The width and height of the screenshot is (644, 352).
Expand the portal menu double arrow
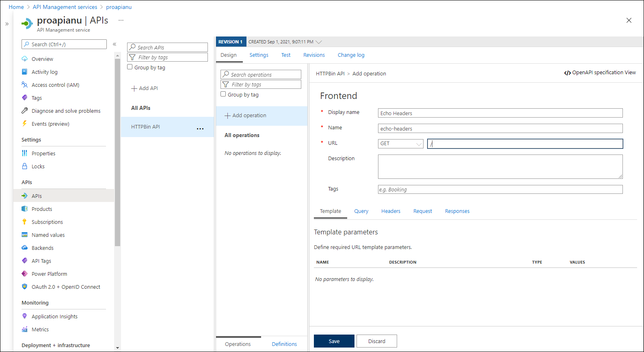click(7, 24)
